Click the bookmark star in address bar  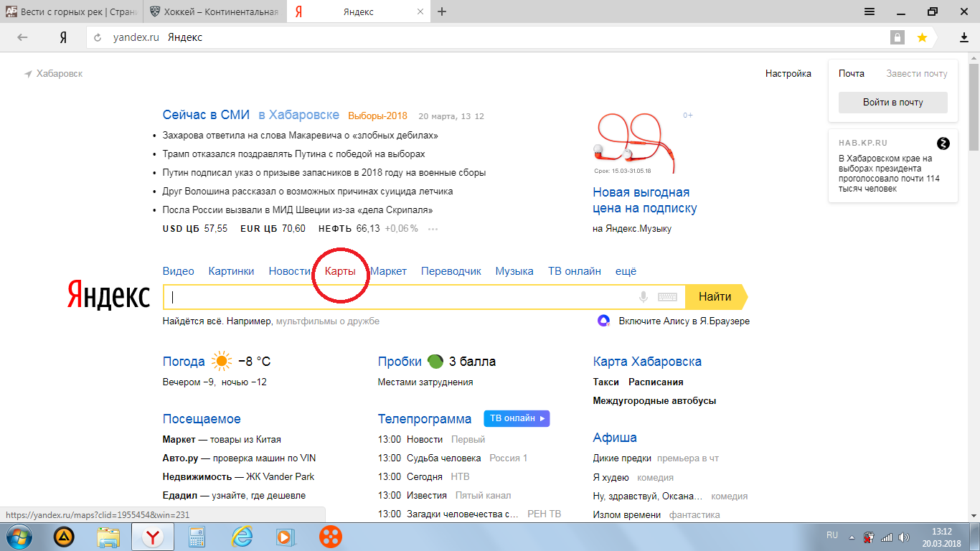click(922, 37)
